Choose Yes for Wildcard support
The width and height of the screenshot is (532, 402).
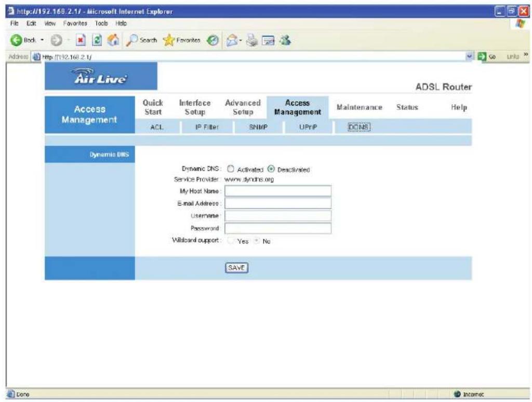click(231, 241)
